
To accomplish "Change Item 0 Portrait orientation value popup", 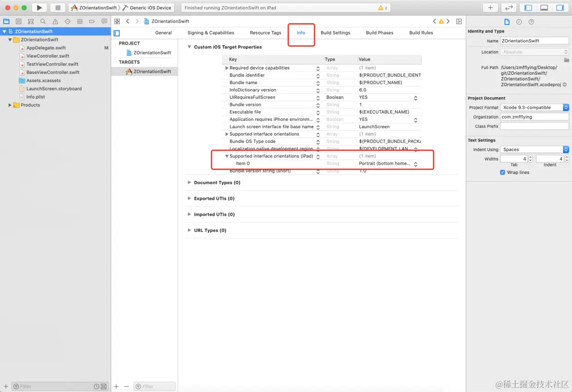I will [x=415, y=164].
